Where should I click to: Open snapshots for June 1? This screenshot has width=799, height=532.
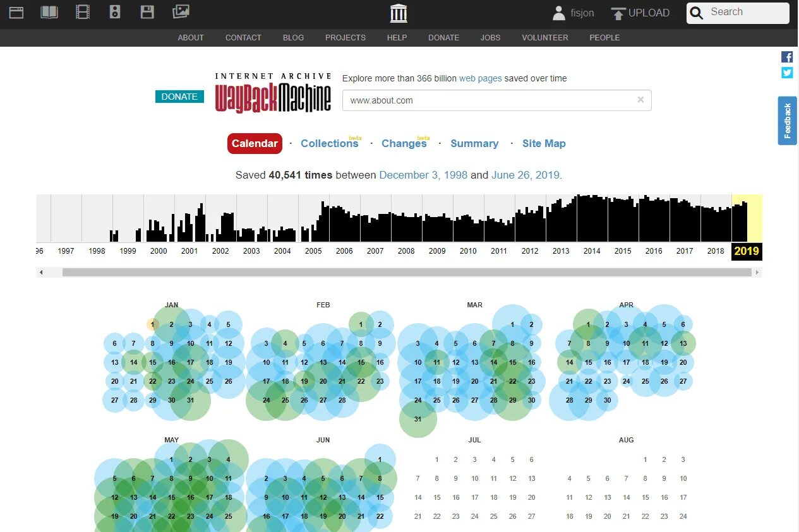(380, 459)
